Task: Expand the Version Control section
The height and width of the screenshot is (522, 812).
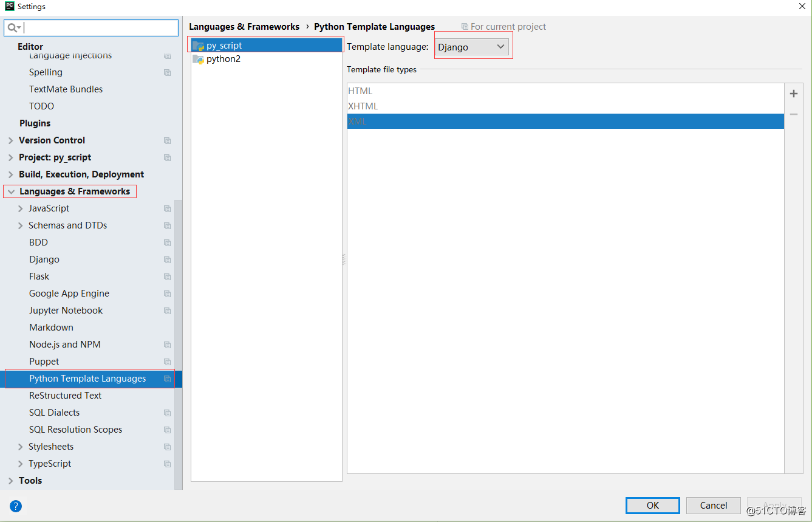Action: click(x=10, y=140)
